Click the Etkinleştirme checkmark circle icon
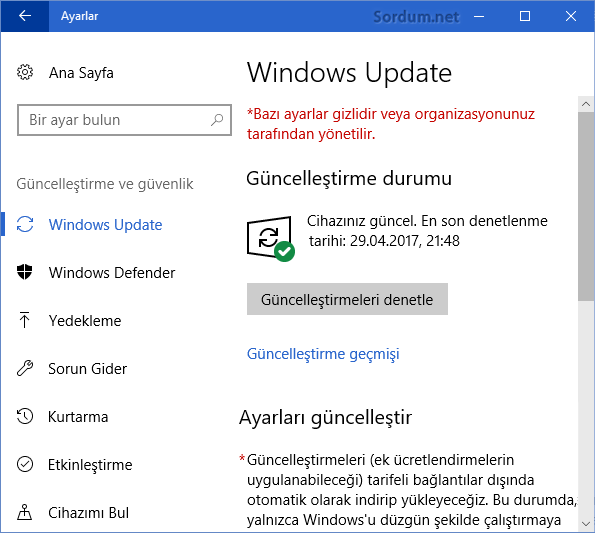 click(25, 464)
